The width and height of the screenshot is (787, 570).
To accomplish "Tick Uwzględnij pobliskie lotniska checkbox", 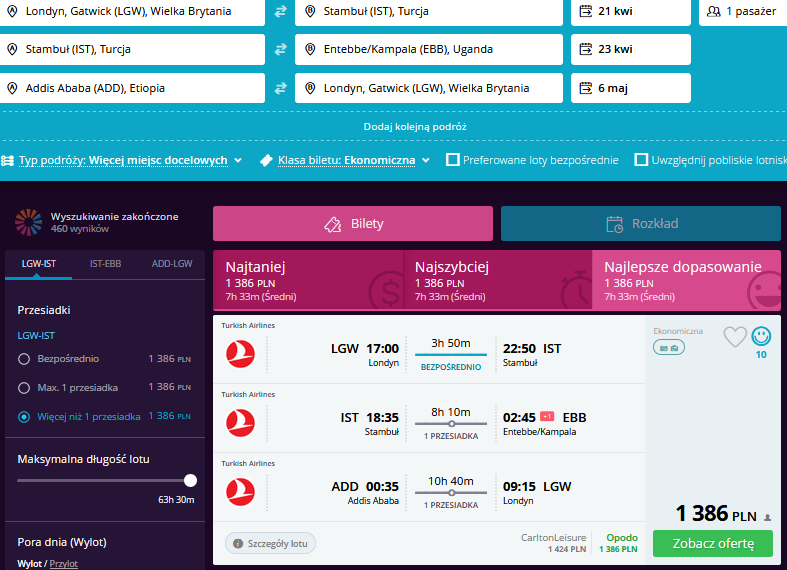I will 641,160.
